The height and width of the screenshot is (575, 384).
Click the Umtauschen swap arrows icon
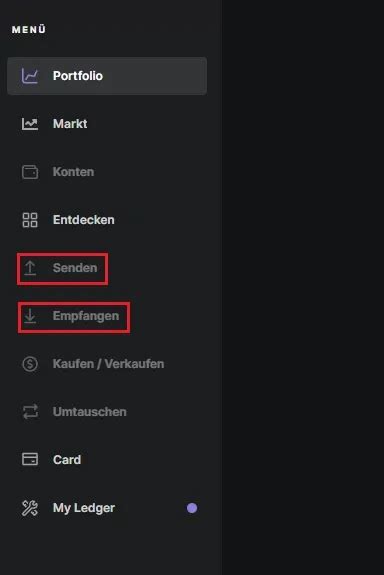pyautogui.click(x=30, y=412)
